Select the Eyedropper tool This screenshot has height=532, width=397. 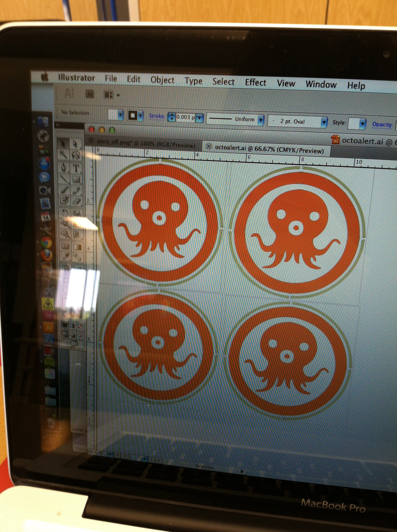(66, 257)
